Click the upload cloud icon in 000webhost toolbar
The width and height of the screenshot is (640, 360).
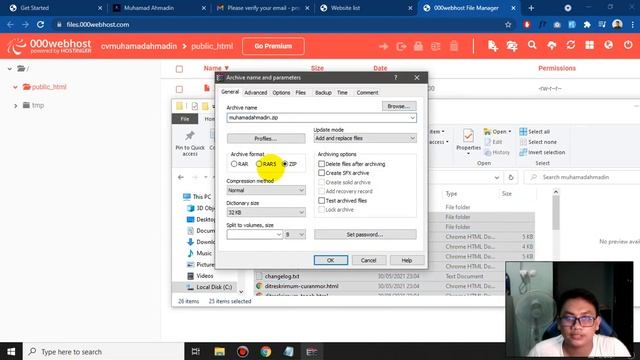tap(551, 45)
